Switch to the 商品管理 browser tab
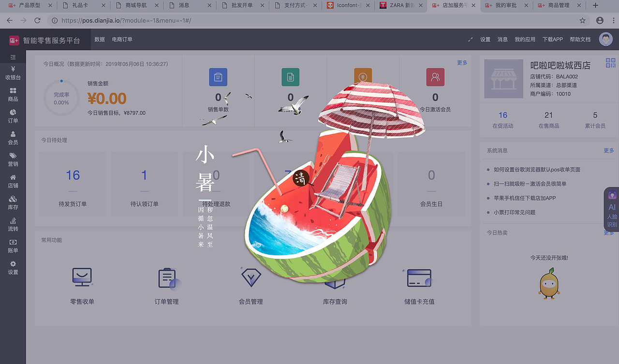 pos(559,5)
